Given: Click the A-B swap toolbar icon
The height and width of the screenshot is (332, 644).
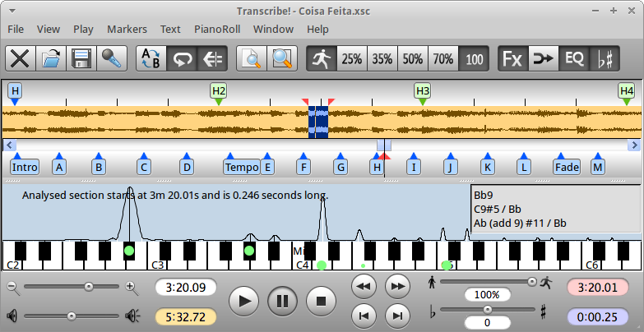Looking at the screenshot, I should [151, 59].
